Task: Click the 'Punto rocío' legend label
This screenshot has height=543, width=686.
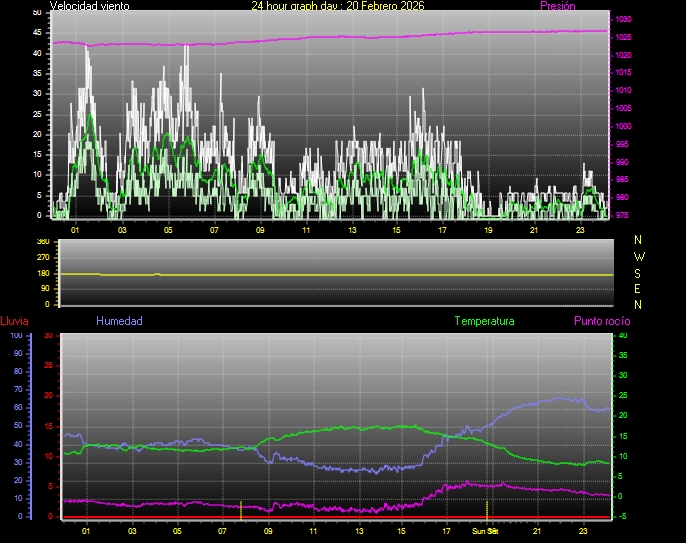Action: (602, 321)
